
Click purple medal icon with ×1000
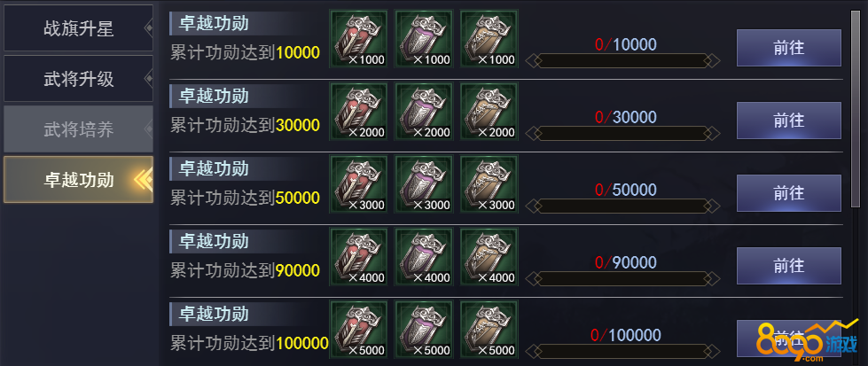(424, 39)
